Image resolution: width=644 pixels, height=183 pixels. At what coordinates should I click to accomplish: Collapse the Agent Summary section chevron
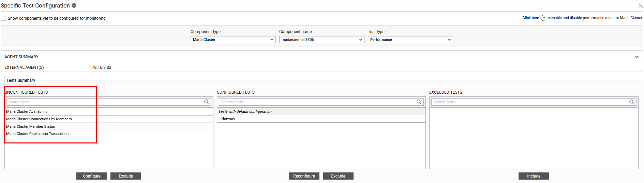(636, 57)
